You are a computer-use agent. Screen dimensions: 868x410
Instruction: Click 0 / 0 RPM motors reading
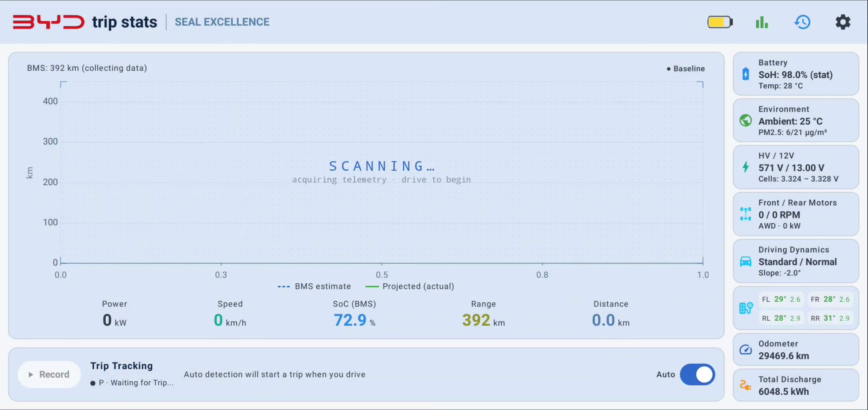(x=779, y=215)
